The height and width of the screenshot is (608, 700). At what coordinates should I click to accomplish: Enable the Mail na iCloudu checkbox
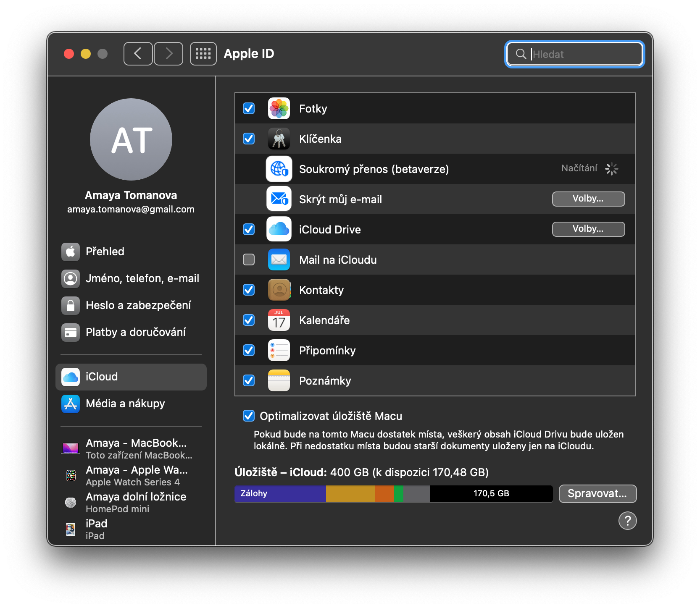point(249,260)
